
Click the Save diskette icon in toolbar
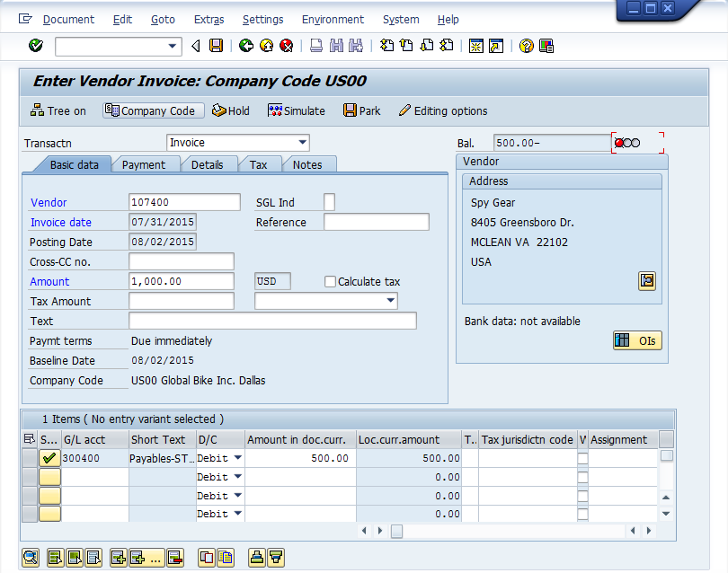coord(216,46)
